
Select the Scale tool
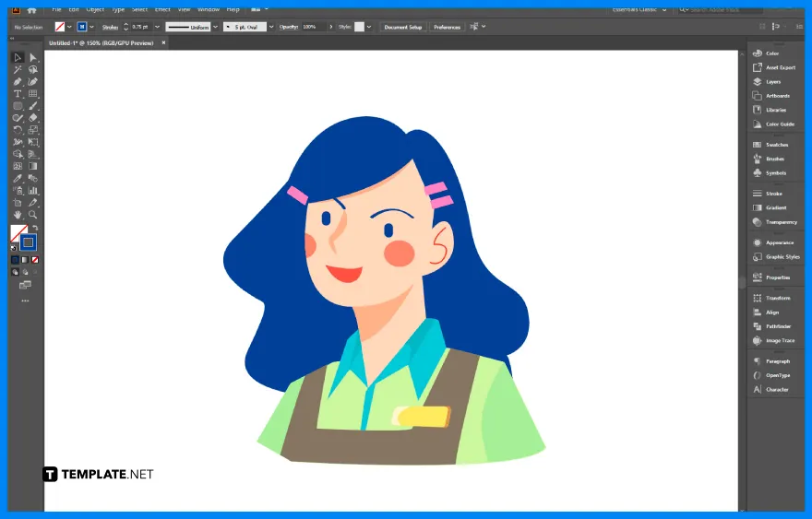[x=33, y=130]
